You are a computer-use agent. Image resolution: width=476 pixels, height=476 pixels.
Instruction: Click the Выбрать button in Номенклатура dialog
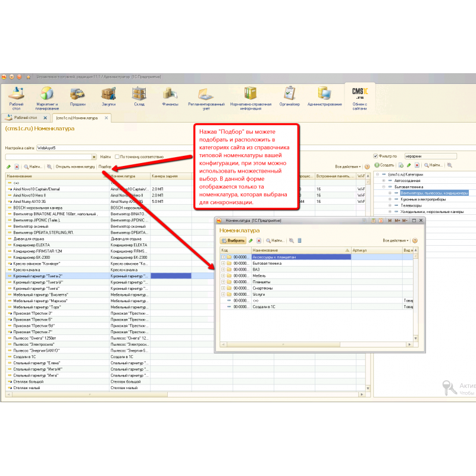click(233, 241)
